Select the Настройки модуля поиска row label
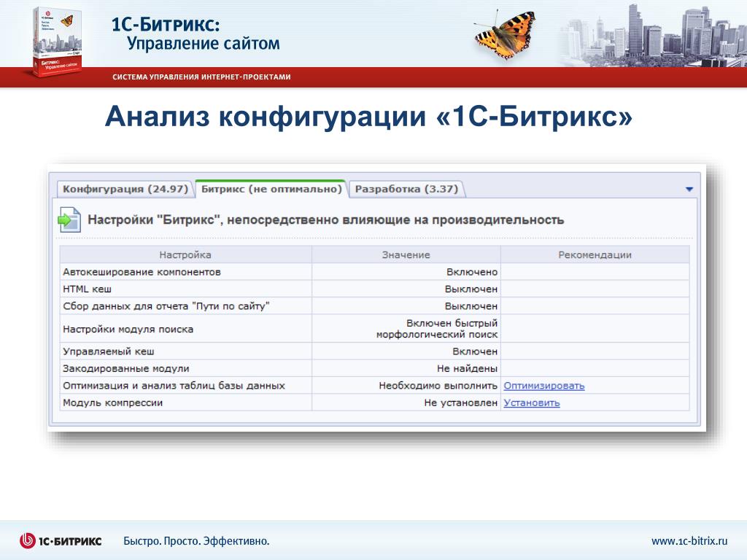The height and width of the screenshot is (560, 747). (x=128, y=329)
